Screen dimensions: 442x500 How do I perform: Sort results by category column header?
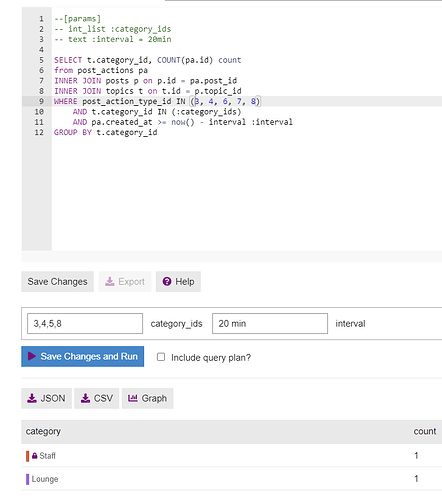pos(43,431)
